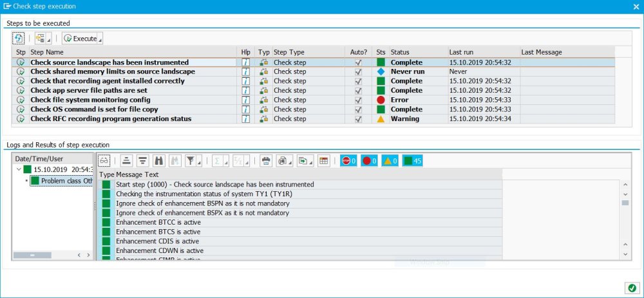The height and width of the screenshot is (298, 644).
Task: Click the Execute button
Action: 80,39
